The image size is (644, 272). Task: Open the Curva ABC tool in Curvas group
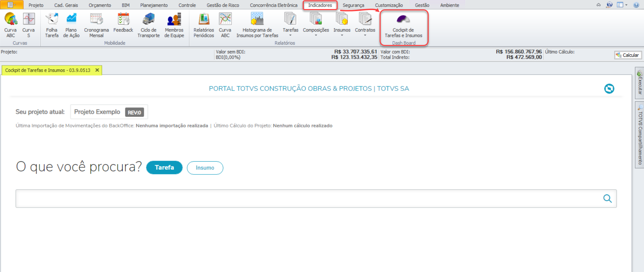[10, 25]
